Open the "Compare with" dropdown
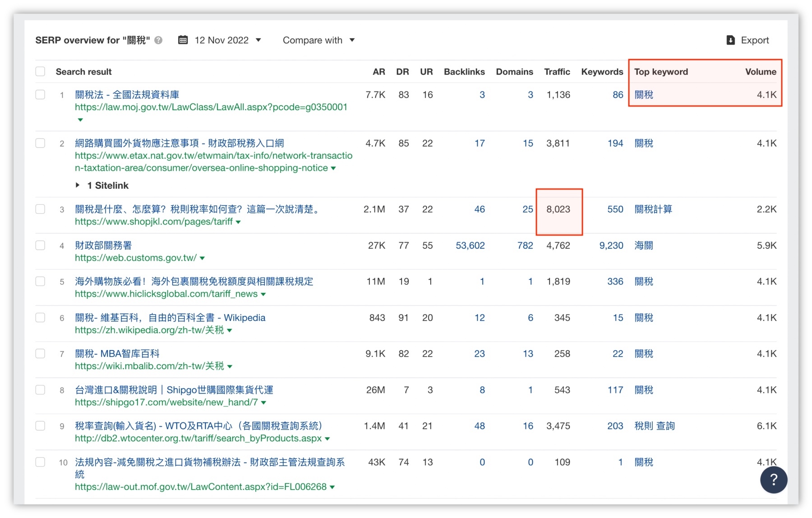The image size is (812, 518). tap(319, 40)
